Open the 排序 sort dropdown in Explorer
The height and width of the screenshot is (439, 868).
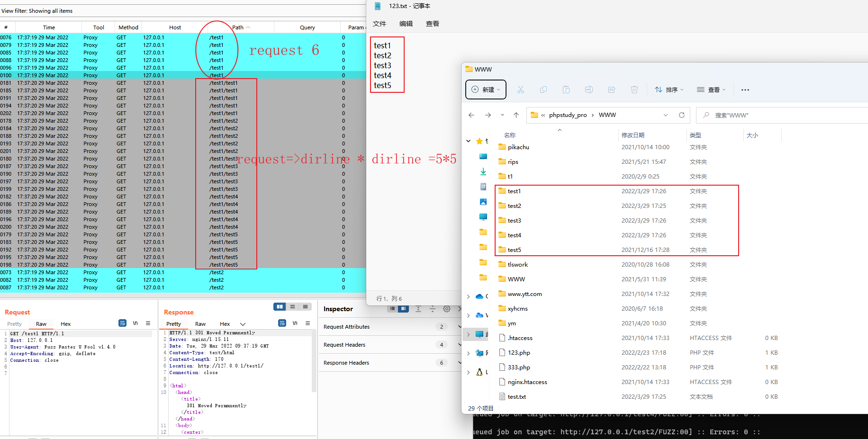tap(668, 90)
